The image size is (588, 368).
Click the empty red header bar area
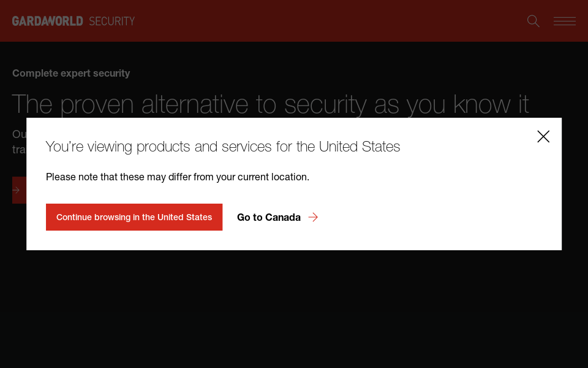pyautogui.click(x=331, y=21)
